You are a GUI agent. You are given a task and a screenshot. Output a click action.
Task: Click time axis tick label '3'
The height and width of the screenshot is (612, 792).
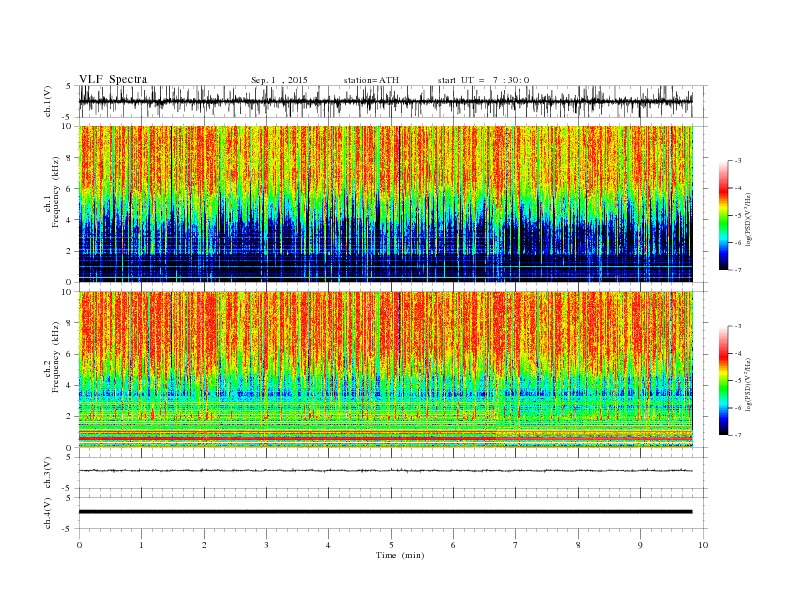pos(266,545)
